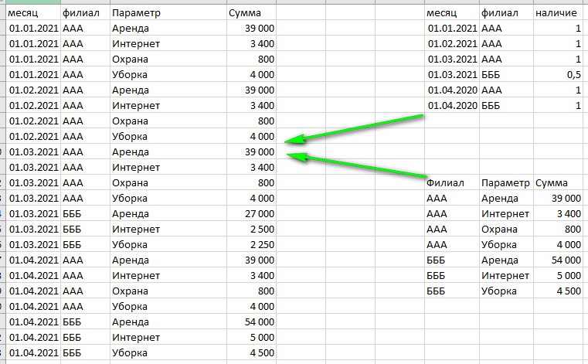
Task: Select БББ in the 01.03.2021 Аренда 27 000 row
Action: coord(72,214)
